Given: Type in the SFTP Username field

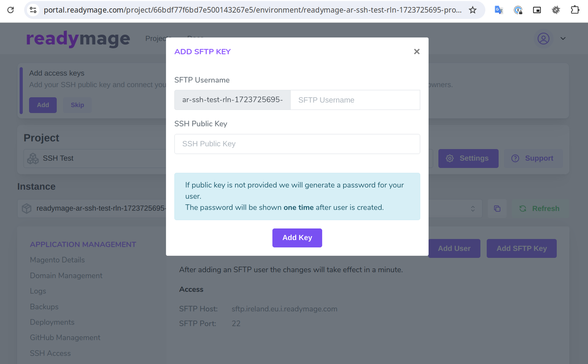Looking at the screenshot, I should 355,100.
